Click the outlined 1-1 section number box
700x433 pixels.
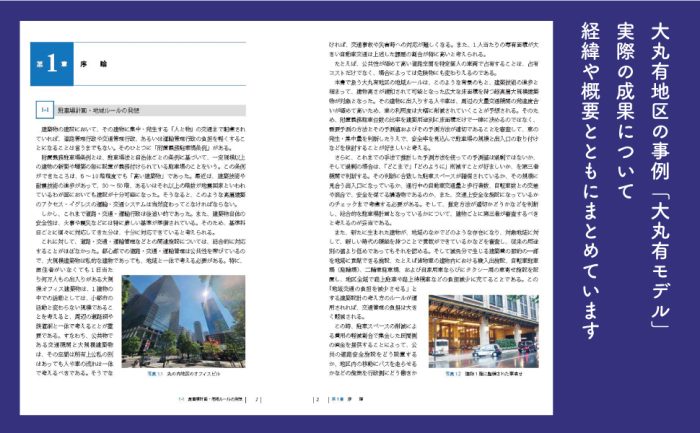coord(45,110)
